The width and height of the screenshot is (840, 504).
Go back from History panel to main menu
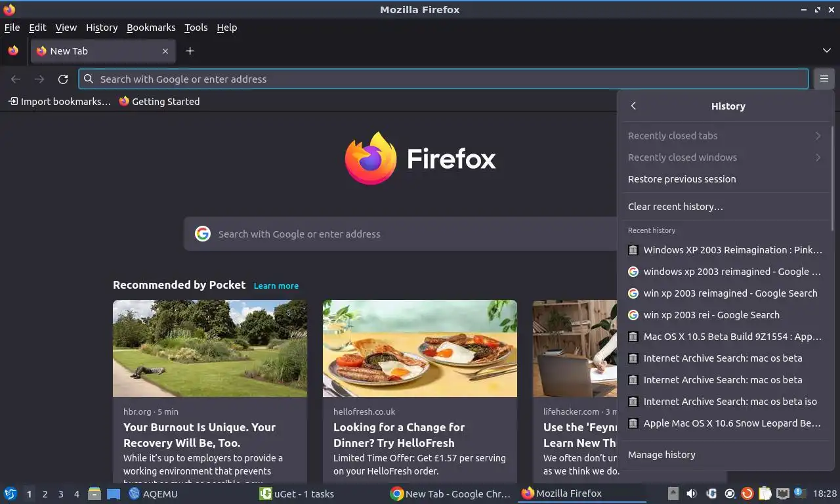633,106
